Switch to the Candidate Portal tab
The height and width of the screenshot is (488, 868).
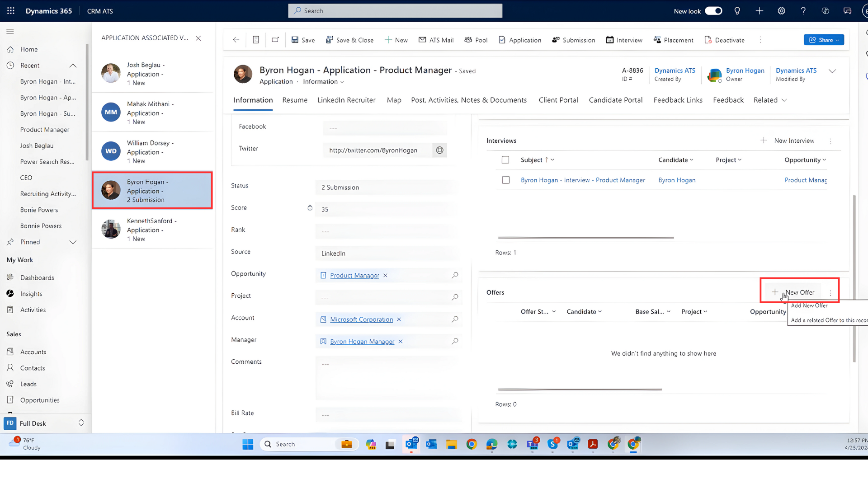616,100
